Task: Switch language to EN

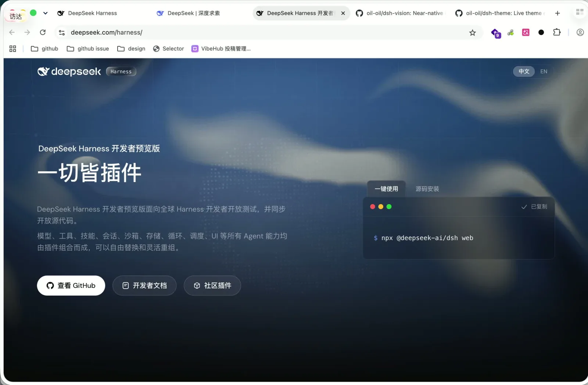Action: coord(544,71)
